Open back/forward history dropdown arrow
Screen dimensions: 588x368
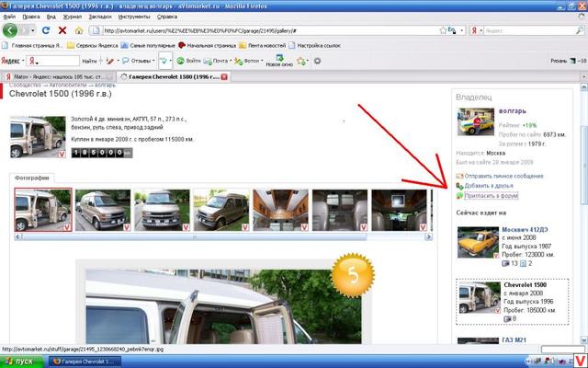pos(33,30)
